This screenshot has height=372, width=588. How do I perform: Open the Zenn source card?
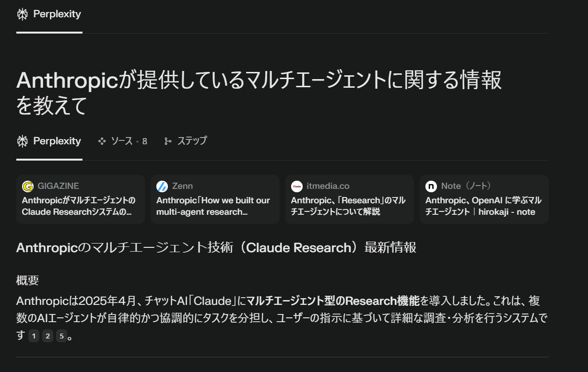[x=215, y=199]
